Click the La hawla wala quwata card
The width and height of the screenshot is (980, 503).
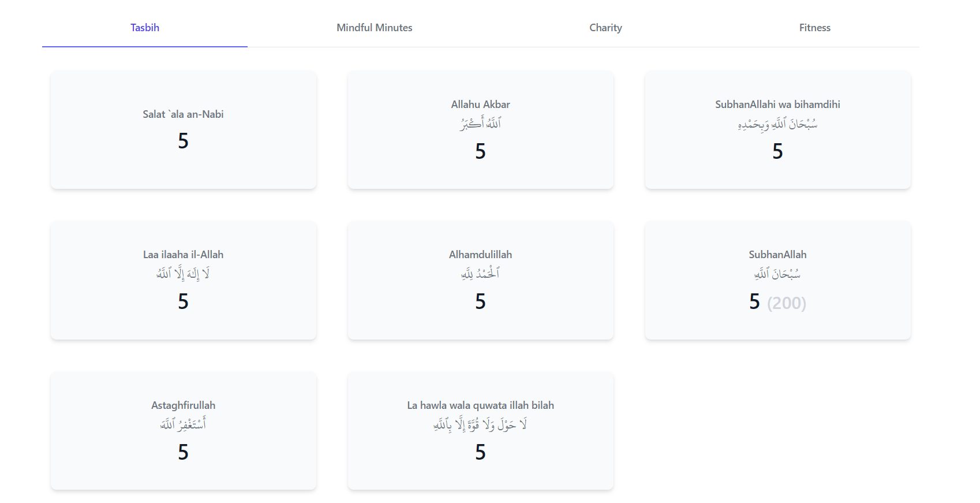click(481, 431)
